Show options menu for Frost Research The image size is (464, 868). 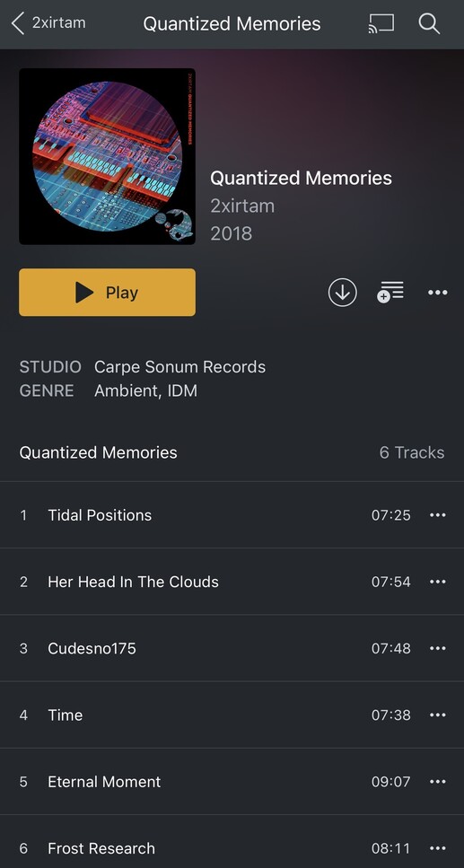(437, 848)
